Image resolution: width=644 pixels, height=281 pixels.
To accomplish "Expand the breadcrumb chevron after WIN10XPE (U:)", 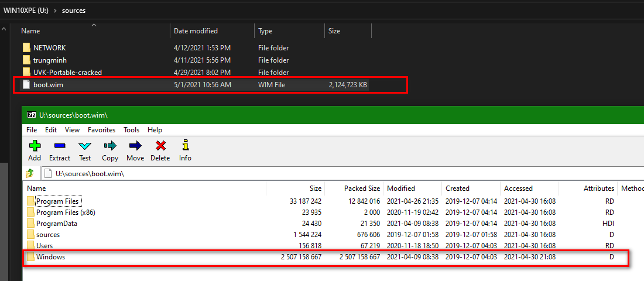I will click(x=55, y=11).
